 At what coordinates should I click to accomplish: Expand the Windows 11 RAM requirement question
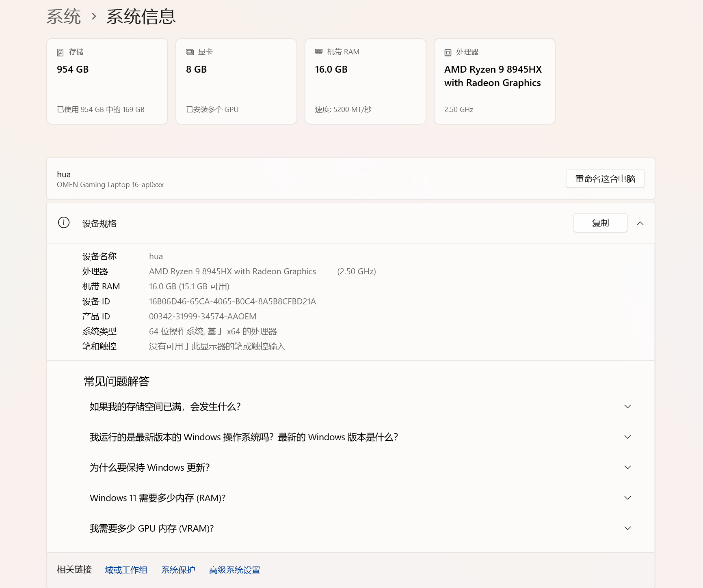click(627, 498)
